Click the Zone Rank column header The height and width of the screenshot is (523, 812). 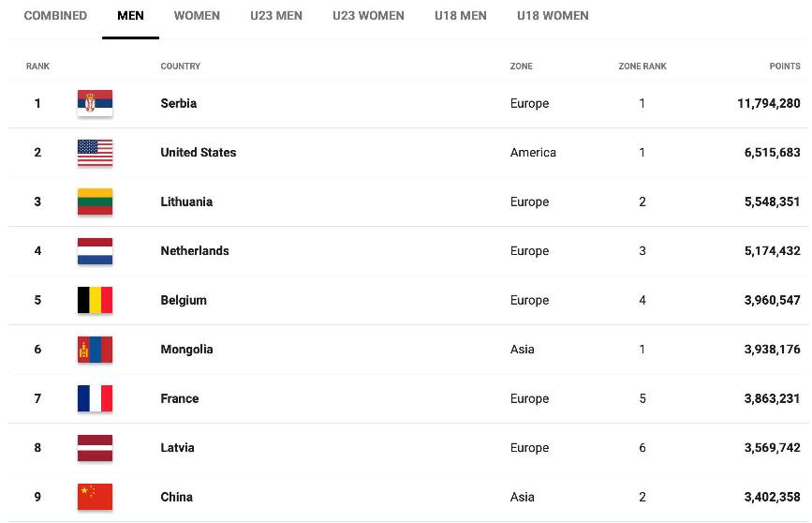(642, 67)
